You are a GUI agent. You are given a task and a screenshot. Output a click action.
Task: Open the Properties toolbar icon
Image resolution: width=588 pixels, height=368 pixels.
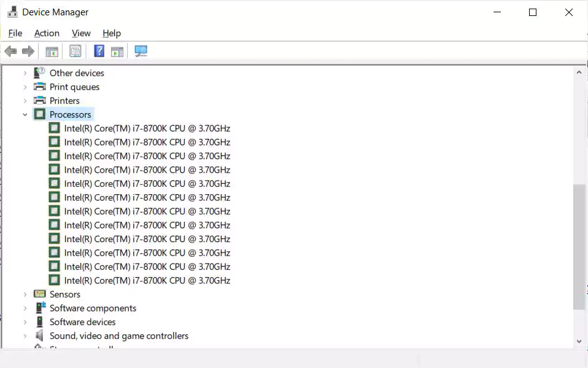75,51
